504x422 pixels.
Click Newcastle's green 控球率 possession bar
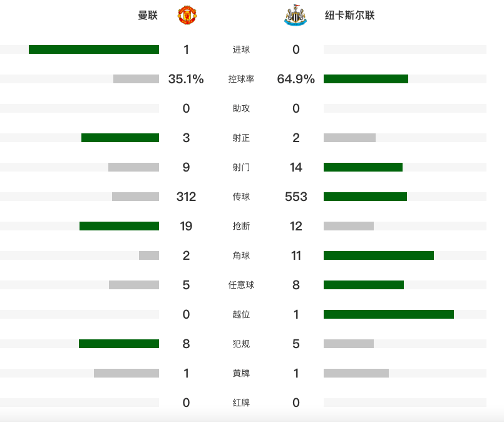366,79
